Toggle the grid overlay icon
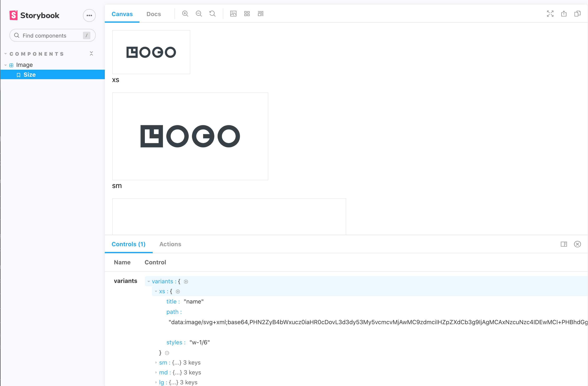588x386 pixels. pyautogui.click(x=247, y=14)
